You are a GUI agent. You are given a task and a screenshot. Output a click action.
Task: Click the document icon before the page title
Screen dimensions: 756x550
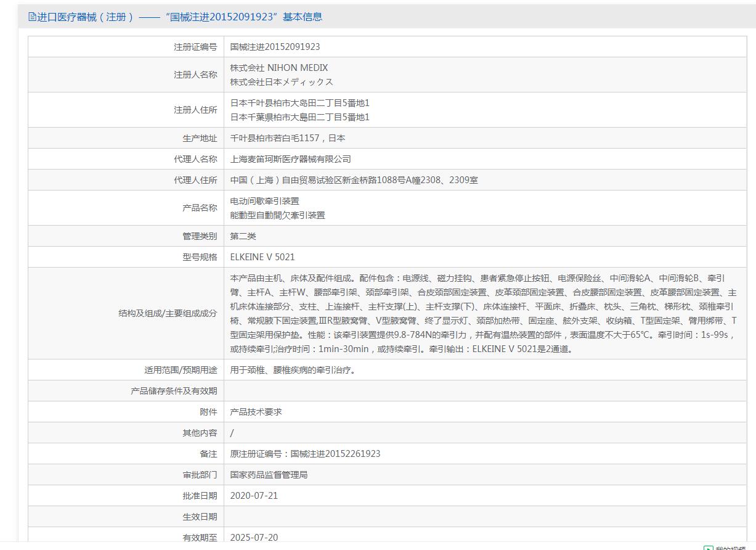[32, 17]
